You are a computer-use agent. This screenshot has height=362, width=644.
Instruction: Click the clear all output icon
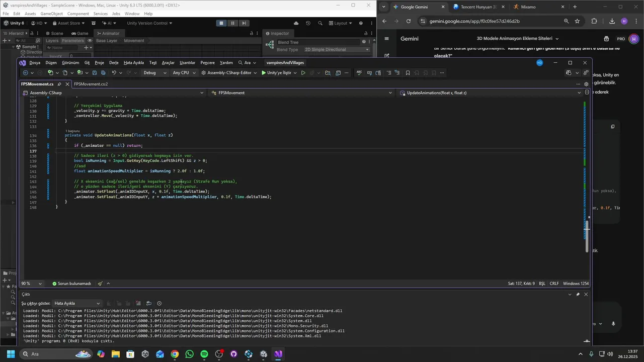(x=138, y=303)
